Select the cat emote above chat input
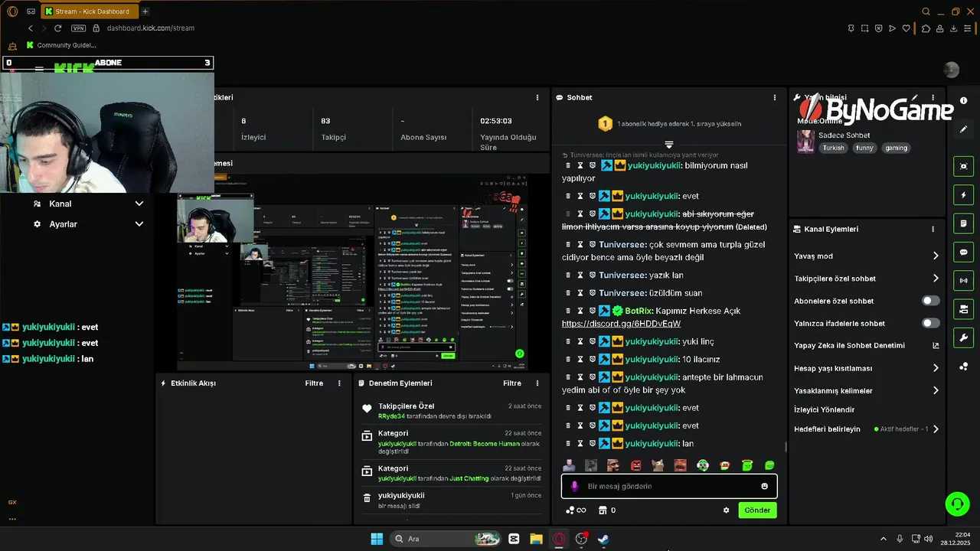 658,465
